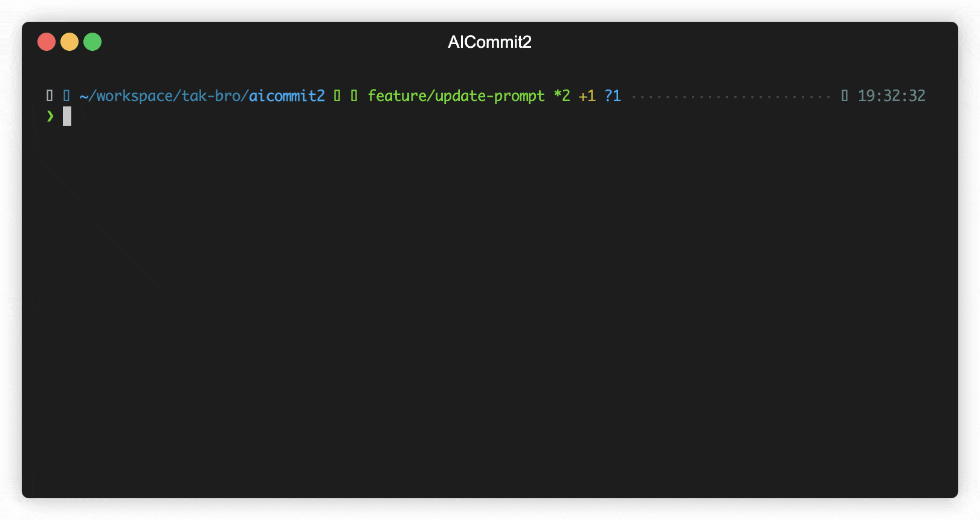Viewport: 980px width, 520px height.
Task: Click the folder icon before the workspace path
Action: coord(66,95)
